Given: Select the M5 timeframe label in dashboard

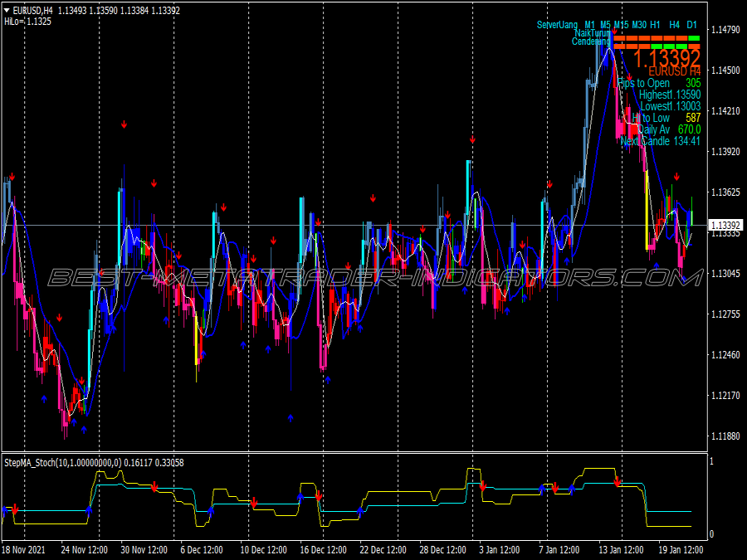Looking at the screenshot, I should (x=605, y=25).
